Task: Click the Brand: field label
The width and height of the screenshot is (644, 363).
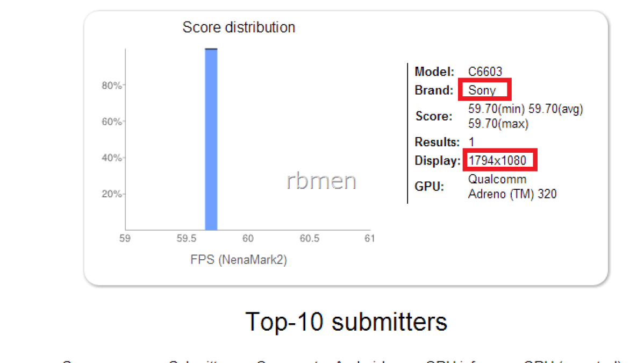Action: pos(434,90)
